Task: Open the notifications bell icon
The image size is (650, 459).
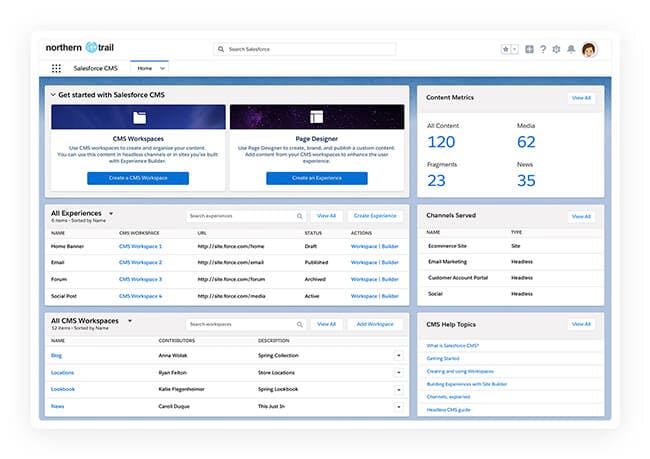Action: [x=571, y=49]
